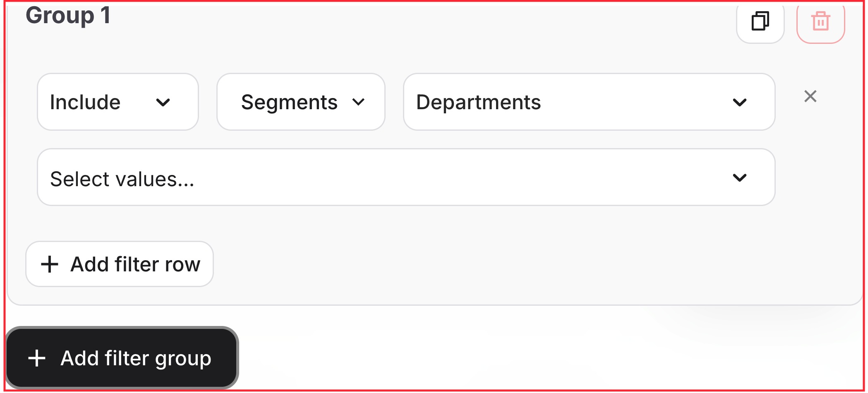868x393 pixels.
Task: Remove the filter row with the X icon
Action: pos(810,96)
